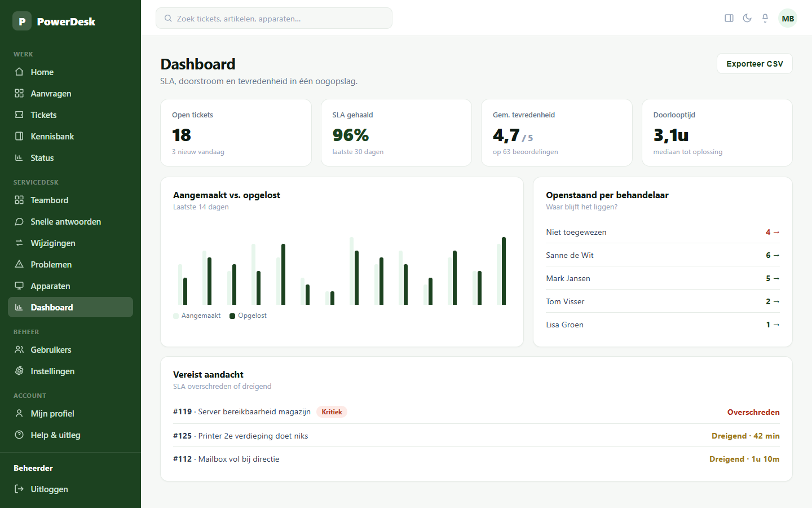Click the Doorlooptijd 3,1u card
This screenshot has width=812, height=508.
tap(717, 133)
